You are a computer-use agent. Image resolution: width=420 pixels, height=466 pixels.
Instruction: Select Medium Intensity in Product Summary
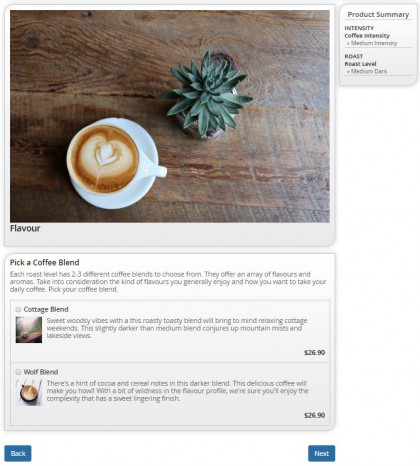tap(374, 43)
